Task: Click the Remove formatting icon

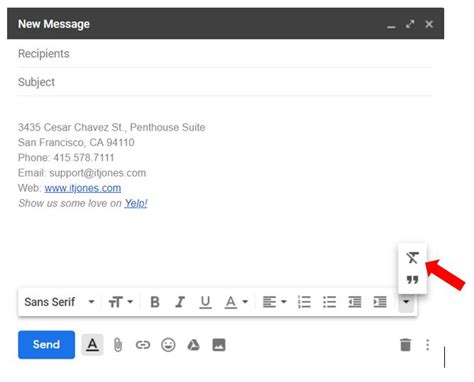Action: click(412, 258)
